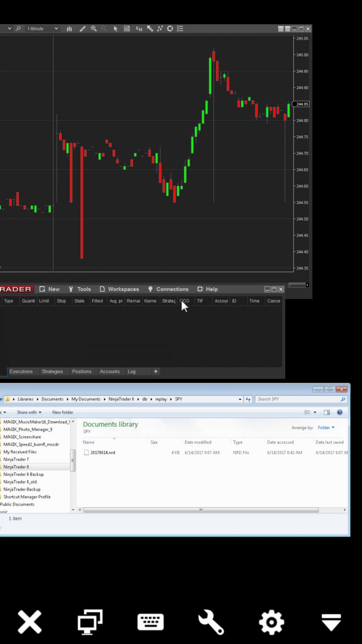362x644 pixels.
Task: Click the Stop column header
Action: click(62, 301)
